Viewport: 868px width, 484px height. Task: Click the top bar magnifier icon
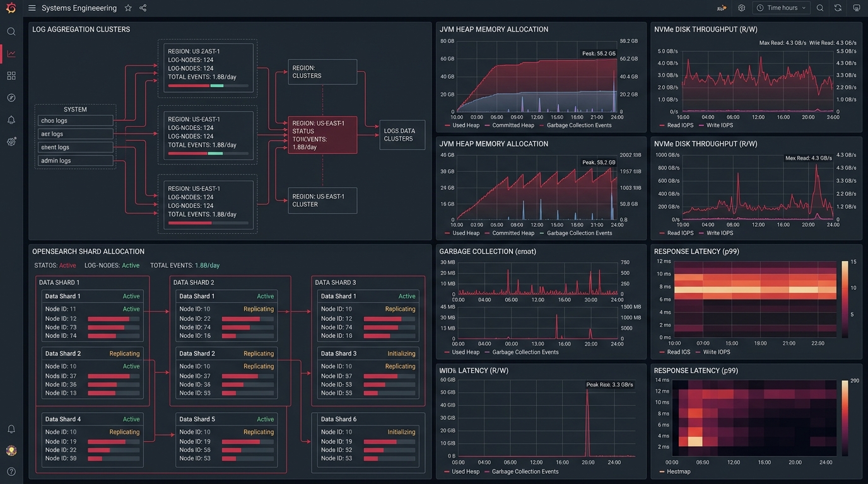[820, 8]
